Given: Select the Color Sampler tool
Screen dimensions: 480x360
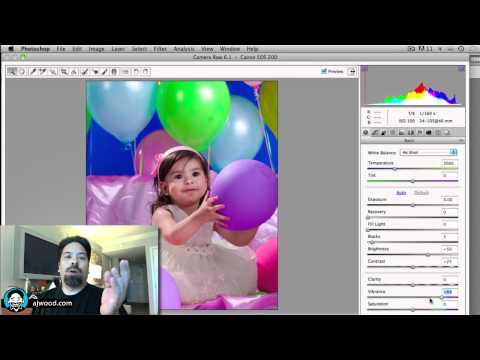Looking at the screenshot, I should (43, 71).
